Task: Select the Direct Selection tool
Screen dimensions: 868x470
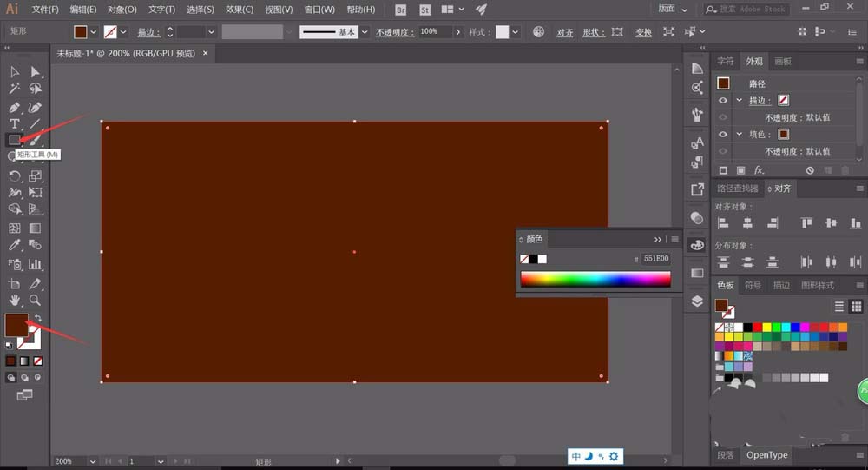Action: tap(35, 72)
